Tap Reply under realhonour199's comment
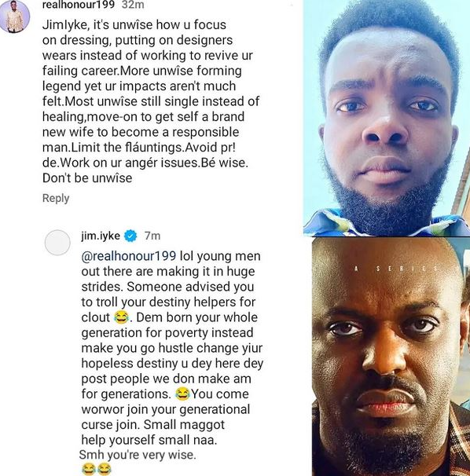Viewport: 470px width, 476px height. pyautogui.click(x=56, y=198)
